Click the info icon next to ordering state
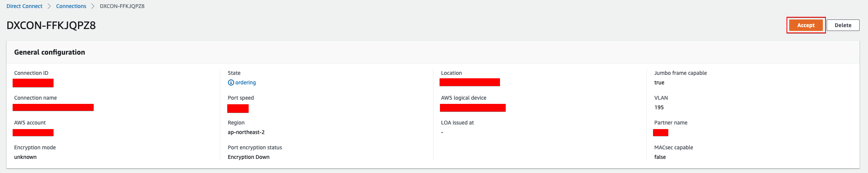The image size is (868, 173). click(231, 82)
